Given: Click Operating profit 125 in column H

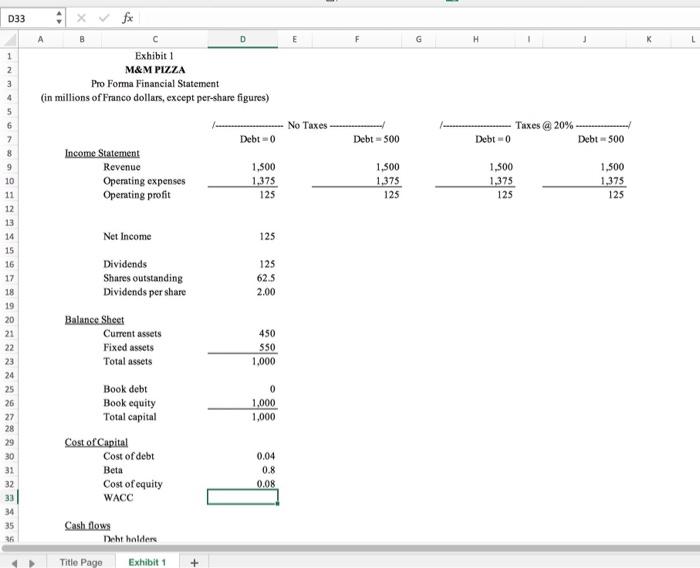Looking at the screenshot, I should [505, 195].
